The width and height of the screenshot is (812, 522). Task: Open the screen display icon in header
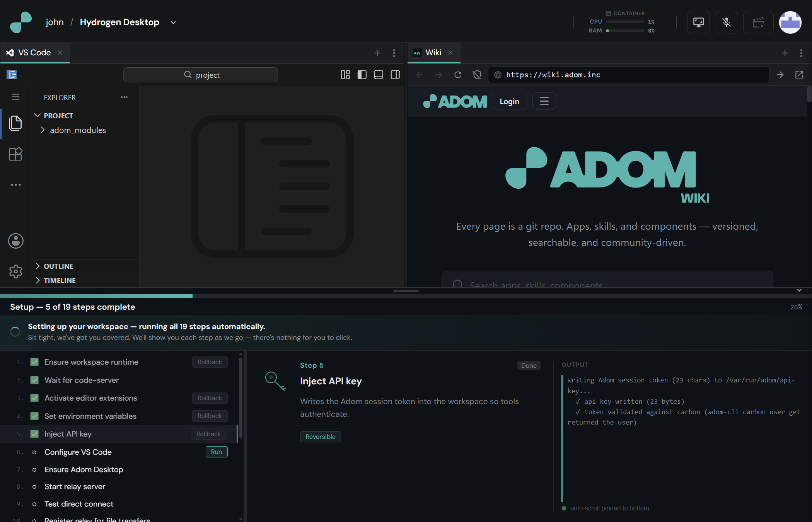(x=698, y=22)
